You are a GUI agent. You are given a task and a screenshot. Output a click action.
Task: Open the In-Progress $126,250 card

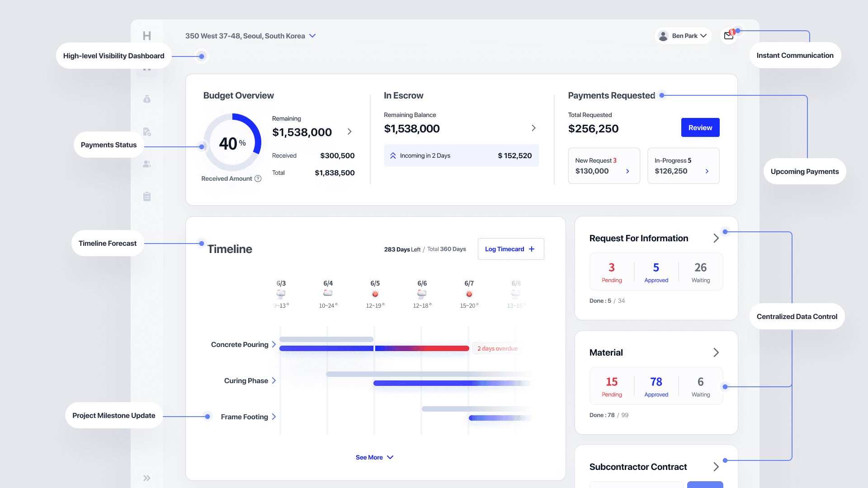point(683,166)
